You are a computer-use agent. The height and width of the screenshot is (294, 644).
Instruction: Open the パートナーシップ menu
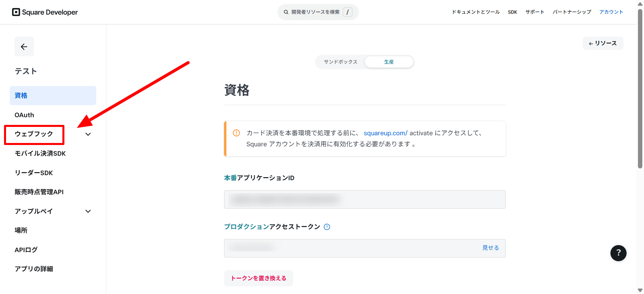(572, 12)
